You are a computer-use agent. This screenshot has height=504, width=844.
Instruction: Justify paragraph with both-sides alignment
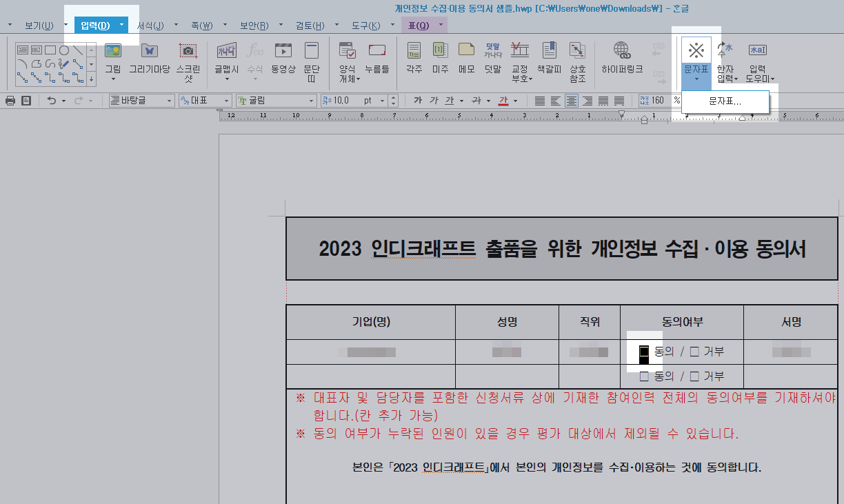tap(539, 101)
